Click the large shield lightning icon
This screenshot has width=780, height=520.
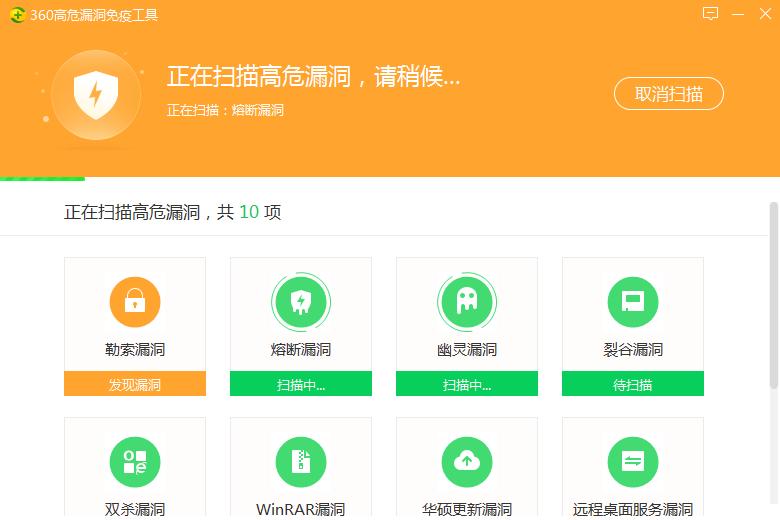[x=96, y=95]
